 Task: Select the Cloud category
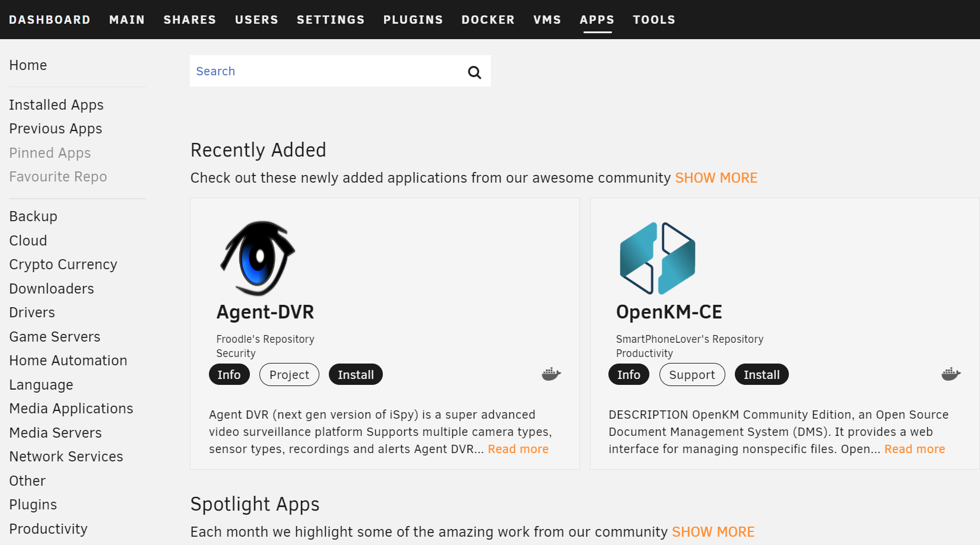tap(28, 241)
